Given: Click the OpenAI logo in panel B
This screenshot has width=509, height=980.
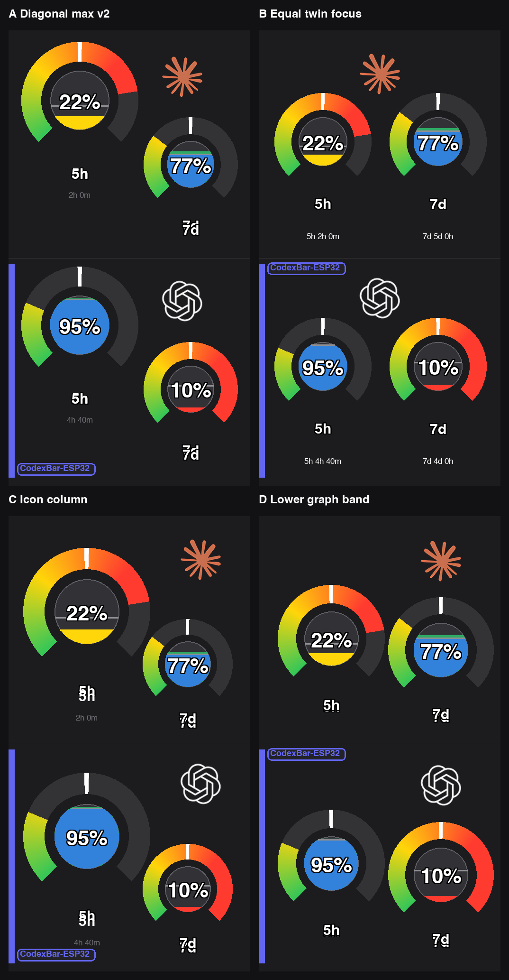Looking at the screenshot, I should [x=380, y=298].
